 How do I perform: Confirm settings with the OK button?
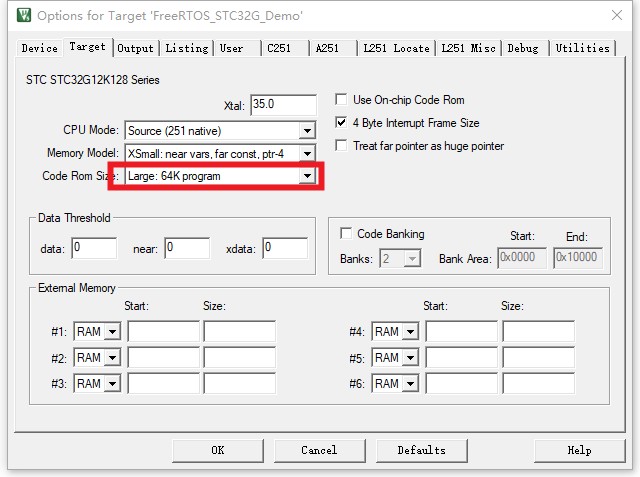(x=218, y=450)
